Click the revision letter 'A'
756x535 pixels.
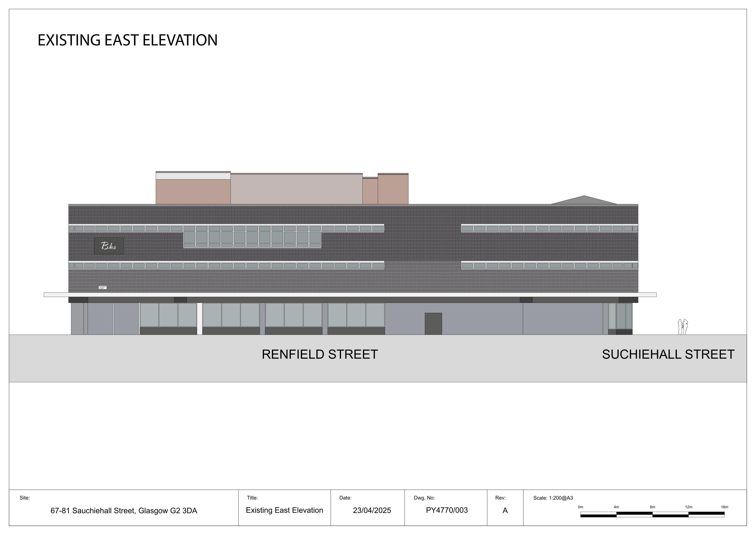(505, 511)
